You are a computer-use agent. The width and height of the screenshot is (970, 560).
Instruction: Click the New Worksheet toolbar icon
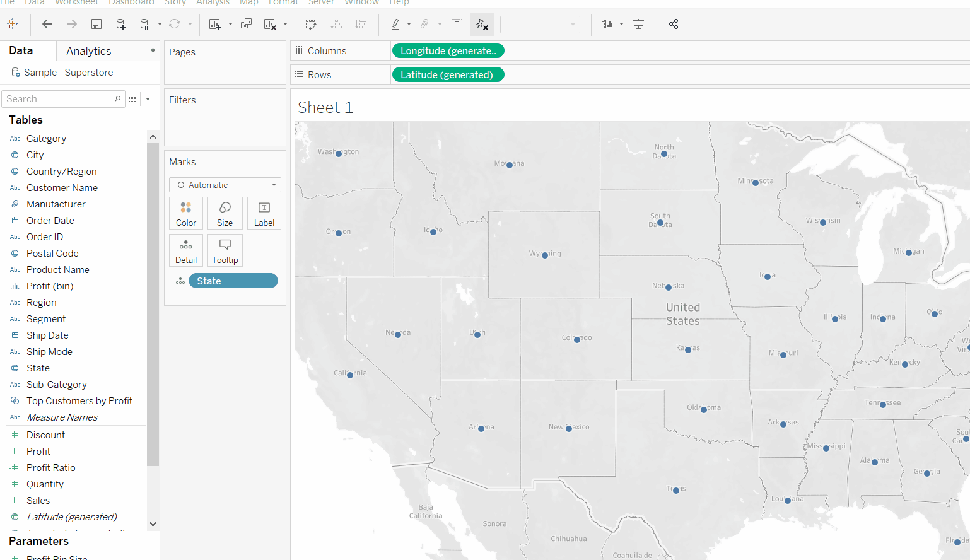(215, 24)
